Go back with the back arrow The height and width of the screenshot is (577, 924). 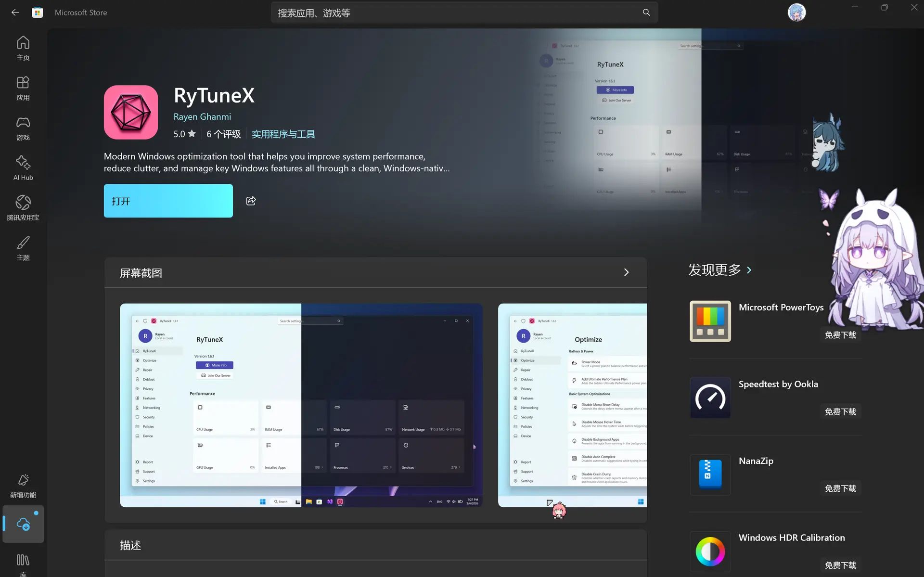[x=15, y=13]
